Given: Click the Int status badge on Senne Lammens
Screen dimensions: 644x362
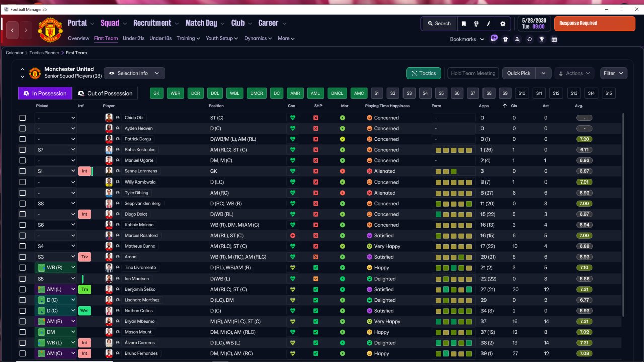Looking at the screenshot, I should [x=85, y=171].
